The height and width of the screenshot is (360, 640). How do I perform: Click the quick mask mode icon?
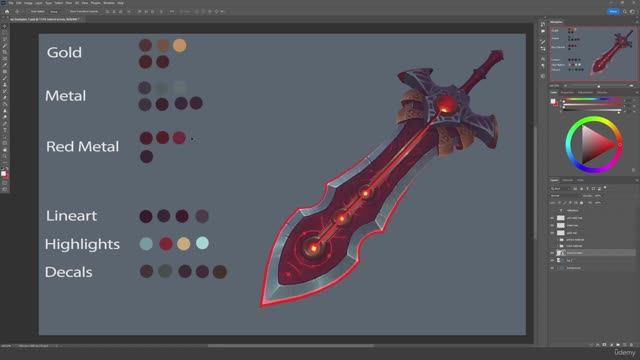click(4, 183)
